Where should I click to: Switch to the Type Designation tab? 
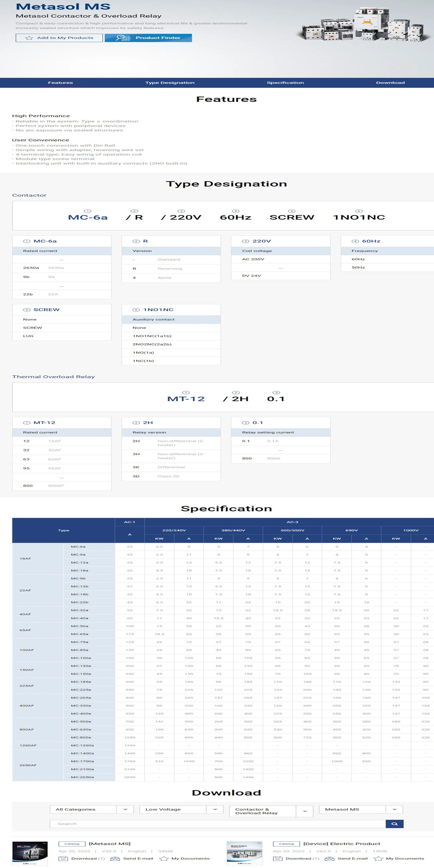click(x=170, y=83)
